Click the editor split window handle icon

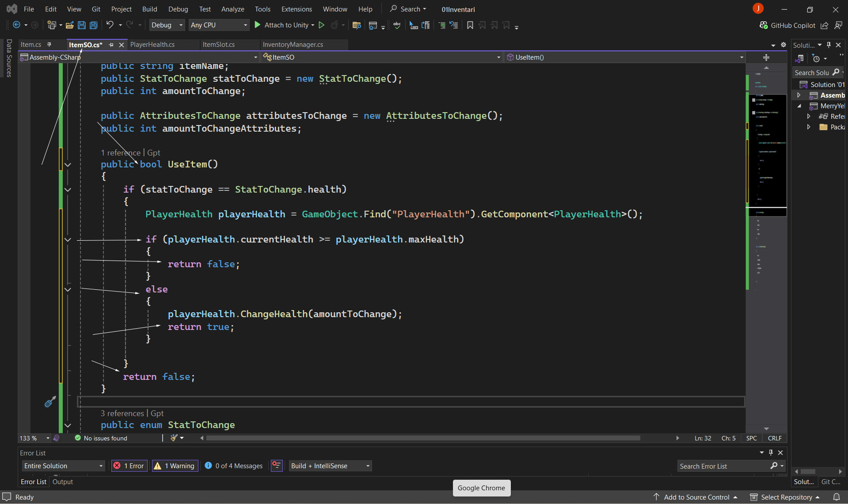point(766,57)
